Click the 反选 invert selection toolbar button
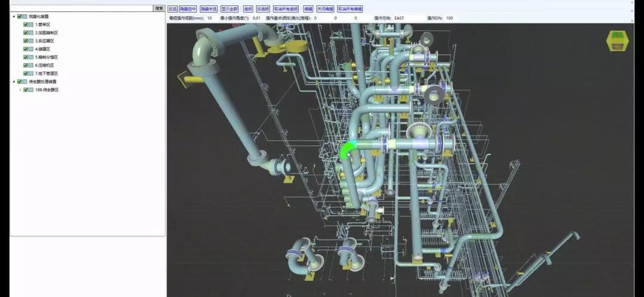The image size is (644, 297). coord(172,9)
